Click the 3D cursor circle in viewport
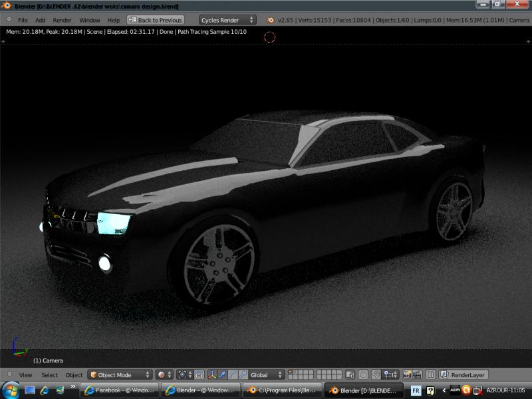 (270, 37)
